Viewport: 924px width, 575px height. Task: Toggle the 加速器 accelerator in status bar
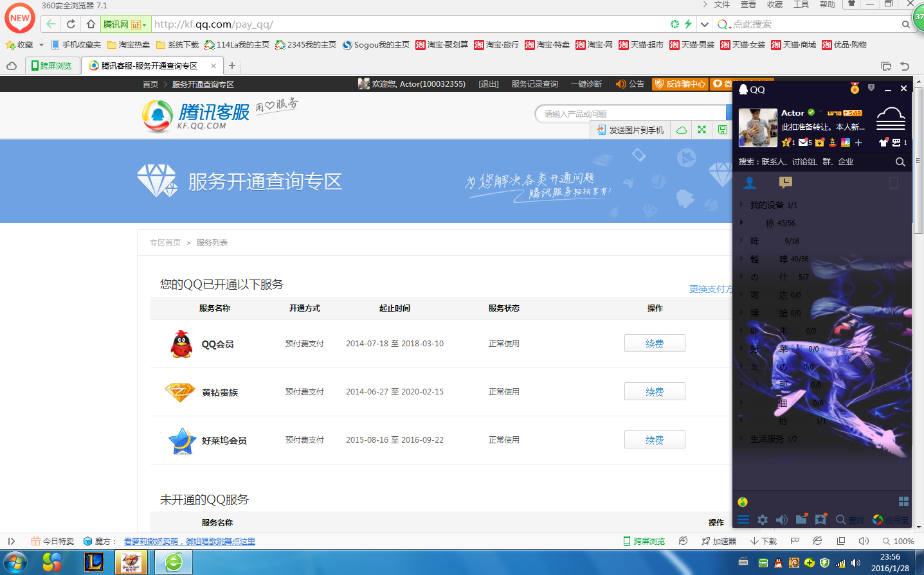(719, 541)
